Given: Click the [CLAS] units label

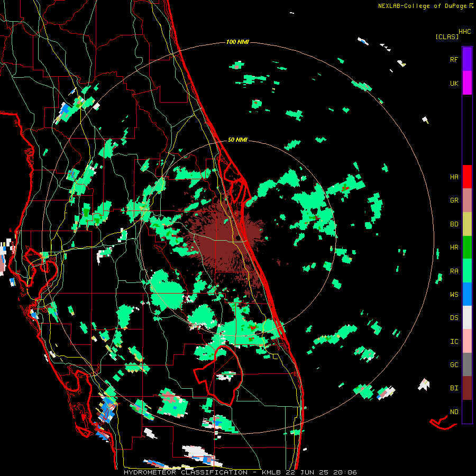Looking at the screenshot, I should click(447, 37).
